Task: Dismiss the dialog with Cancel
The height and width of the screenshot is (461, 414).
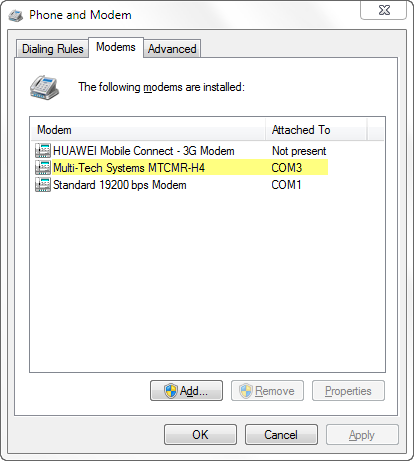Action: point(281,435)
